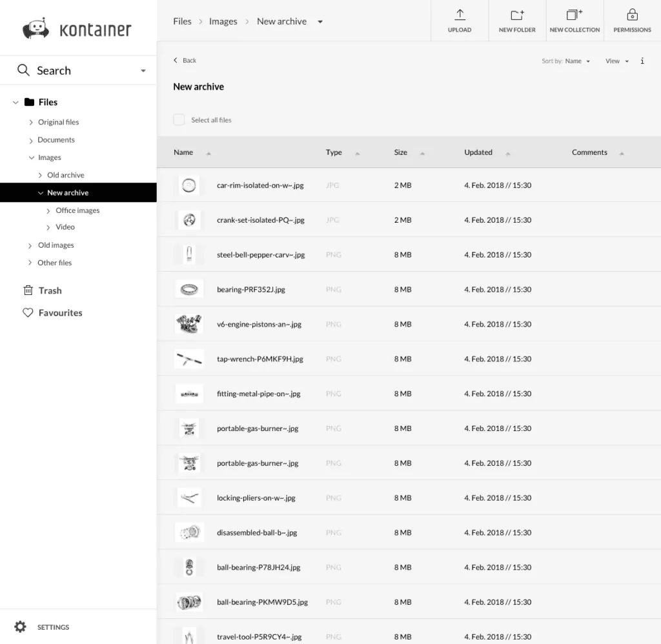
Task: Open the fitting-metal-pipe-on thumbnail
Action: point(189,393)
